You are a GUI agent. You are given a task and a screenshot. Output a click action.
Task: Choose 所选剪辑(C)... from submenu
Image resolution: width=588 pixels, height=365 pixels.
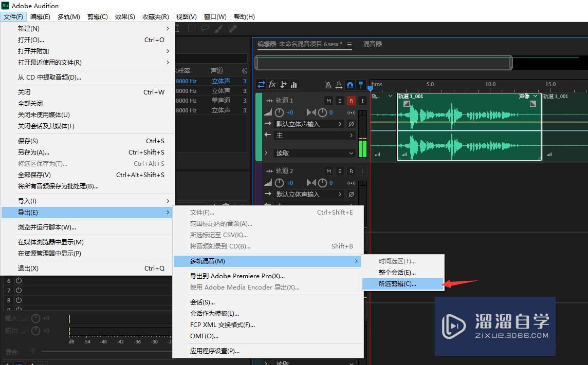point(403,284)
